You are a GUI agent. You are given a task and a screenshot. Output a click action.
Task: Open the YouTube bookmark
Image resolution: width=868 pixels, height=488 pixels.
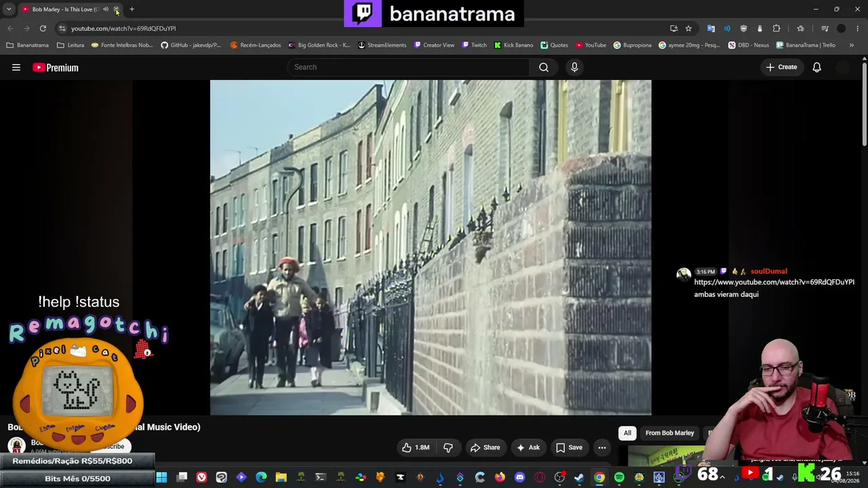[591, 45]
